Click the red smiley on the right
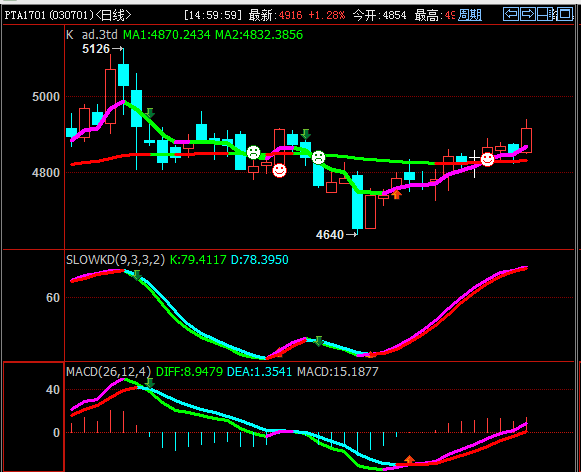Viewport: 581px width, 472px height. coord(487,159)
